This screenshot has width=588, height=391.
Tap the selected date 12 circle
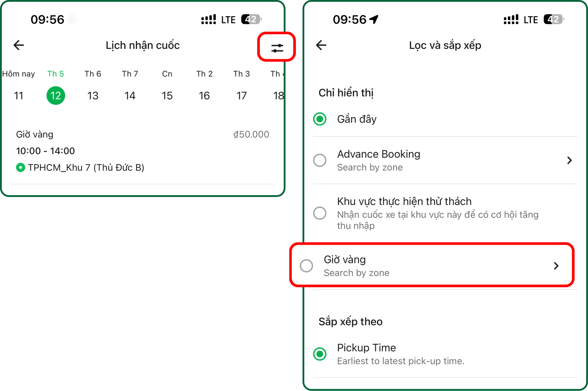pos(56,96)
